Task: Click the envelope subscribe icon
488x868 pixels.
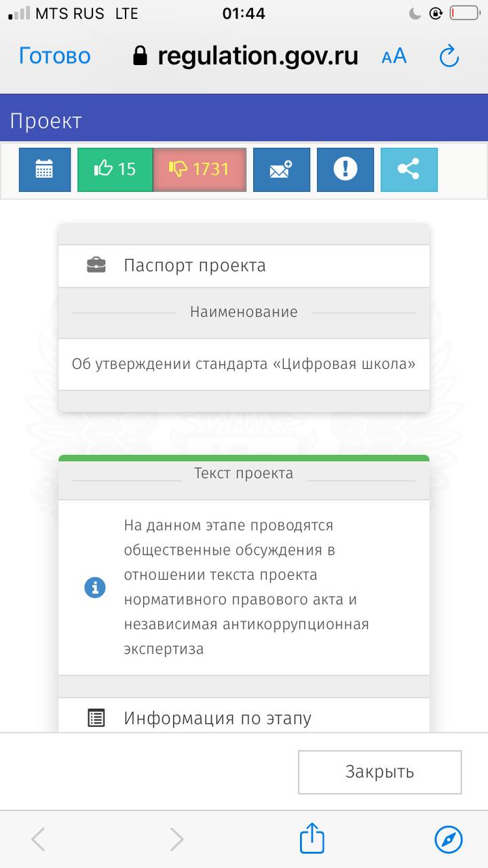Action: click(x=281, y=170)
